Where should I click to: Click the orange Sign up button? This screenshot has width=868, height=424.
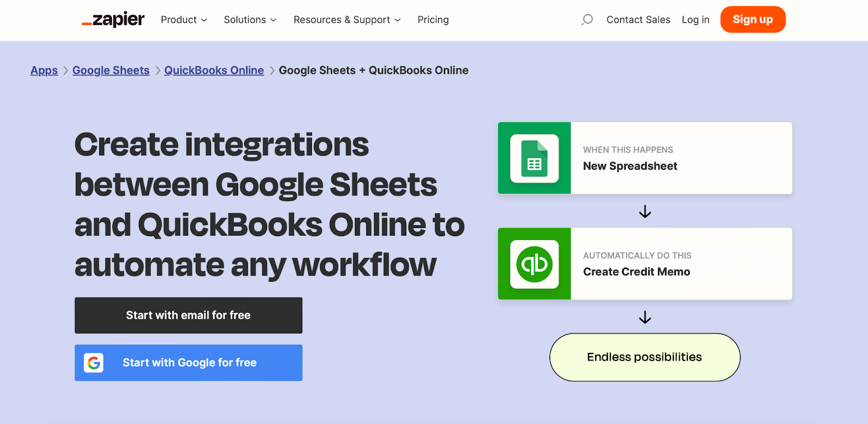[753, 20]
